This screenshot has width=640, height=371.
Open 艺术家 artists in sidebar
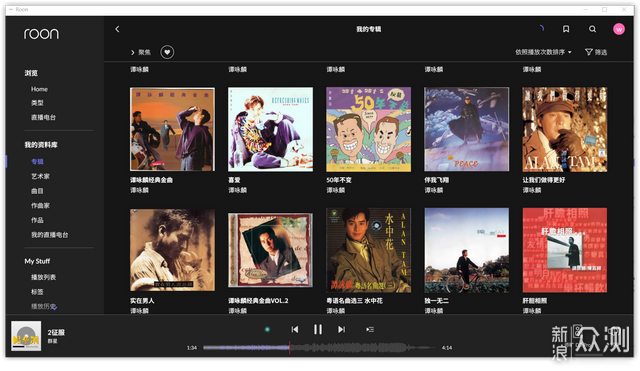click(40, 176)
